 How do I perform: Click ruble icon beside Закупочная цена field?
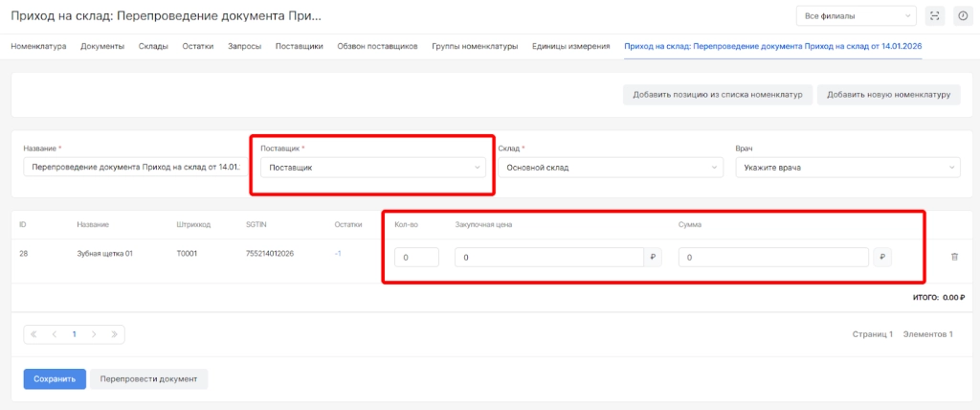(x=654, y=257)
